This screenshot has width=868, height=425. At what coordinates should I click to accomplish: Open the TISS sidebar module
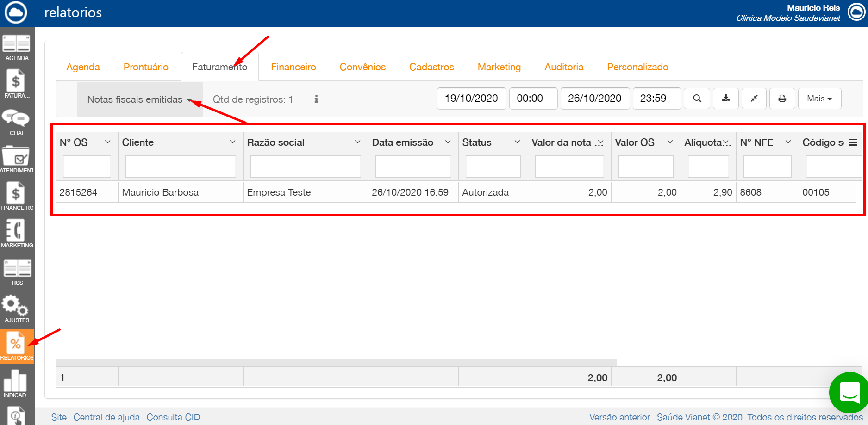tap(17, 272)
